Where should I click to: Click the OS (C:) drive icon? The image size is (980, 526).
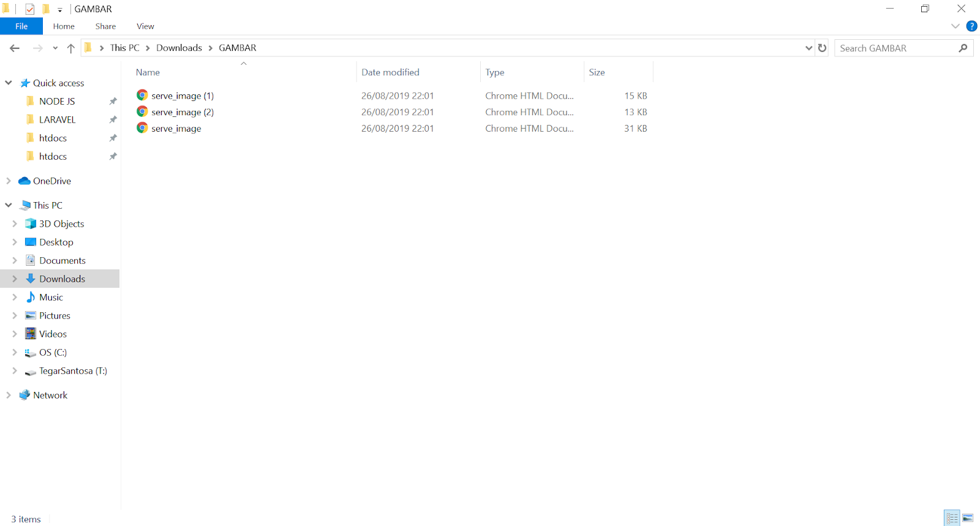(31, 353)
